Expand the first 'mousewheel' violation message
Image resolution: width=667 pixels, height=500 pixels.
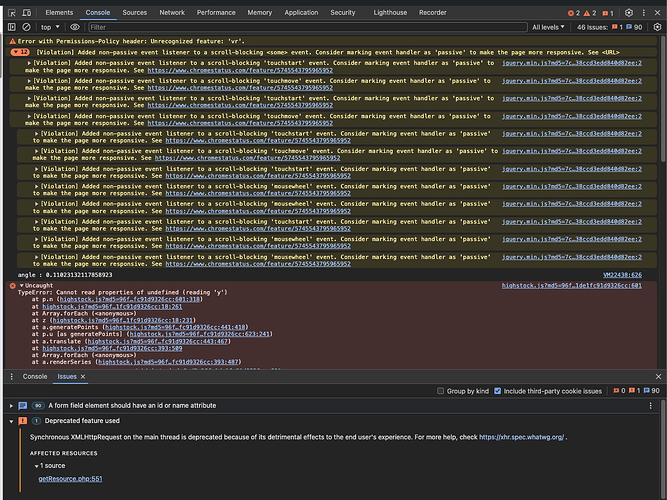point(37,186)
